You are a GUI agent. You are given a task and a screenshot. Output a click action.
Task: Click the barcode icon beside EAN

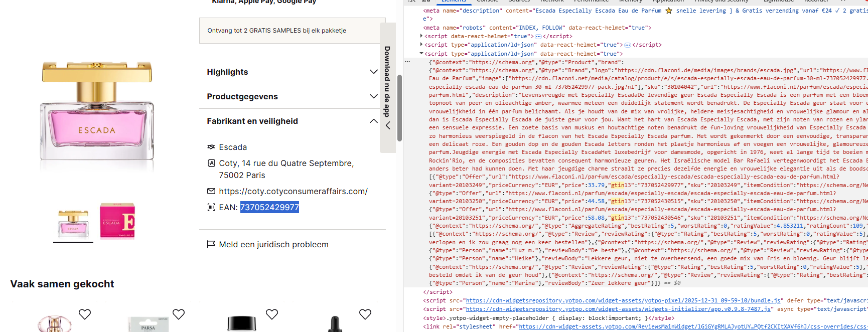click(211, 207)
